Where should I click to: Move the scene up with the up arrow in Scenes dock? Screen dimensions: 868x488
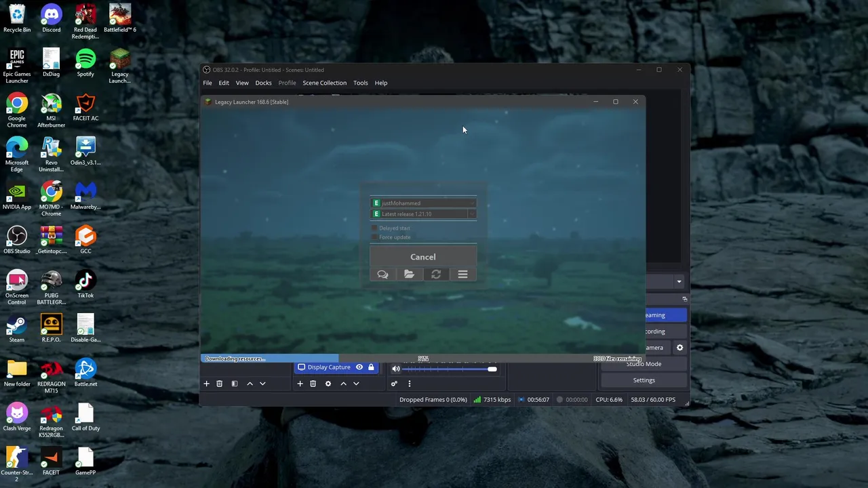pyautogui.click(x=250, y=384)
